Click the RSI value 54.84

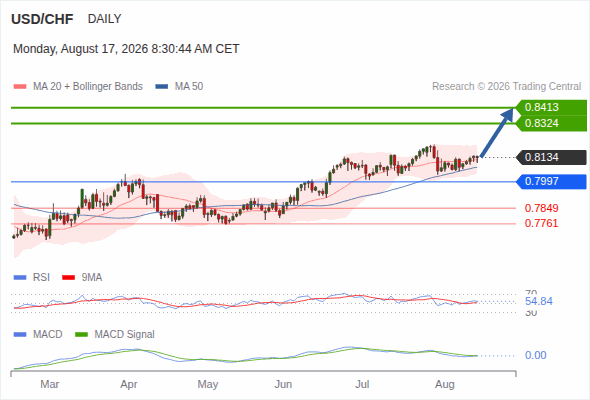pyautogui.click(x=539, y=301)
